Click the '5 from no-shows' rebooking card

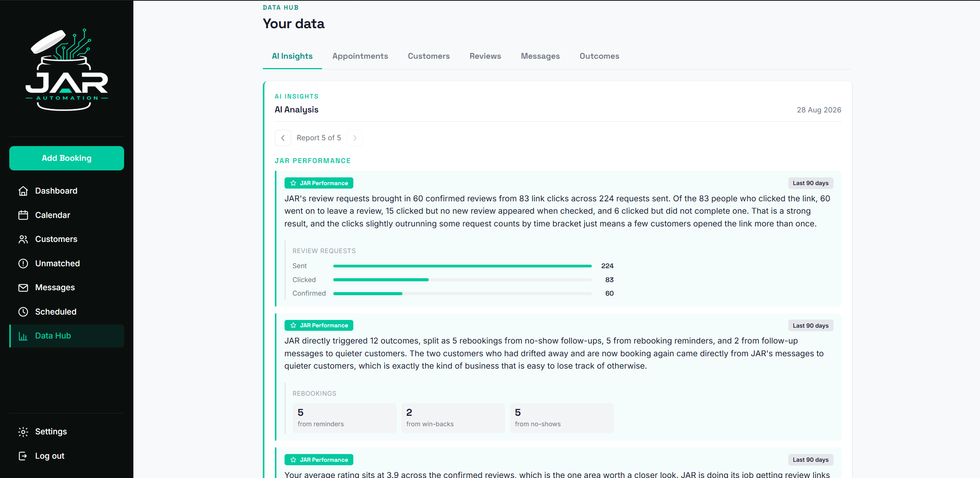point(562,418)
